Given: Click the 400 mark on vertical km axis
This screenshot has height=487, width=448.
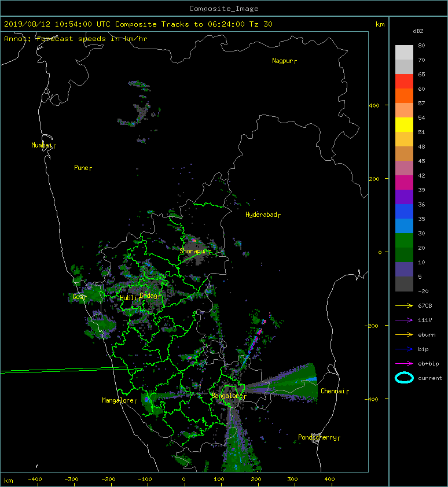Looking at the screenshot, I should click(x=374, y=106).
